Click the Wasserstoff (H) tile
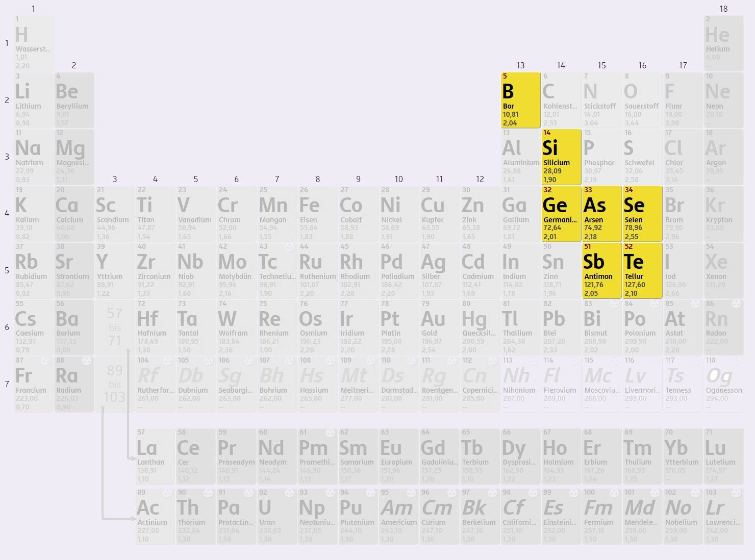The image size is (755, 560). [34, 43]
